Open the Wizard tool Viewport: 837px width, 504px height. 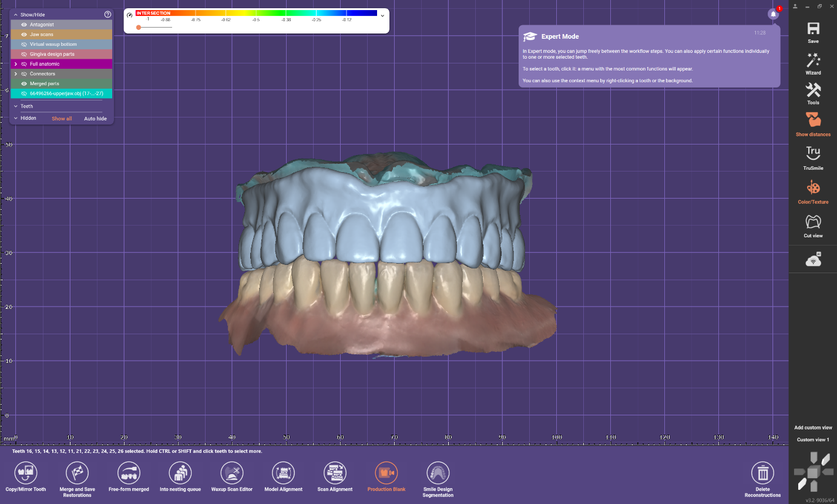[813, 63]
